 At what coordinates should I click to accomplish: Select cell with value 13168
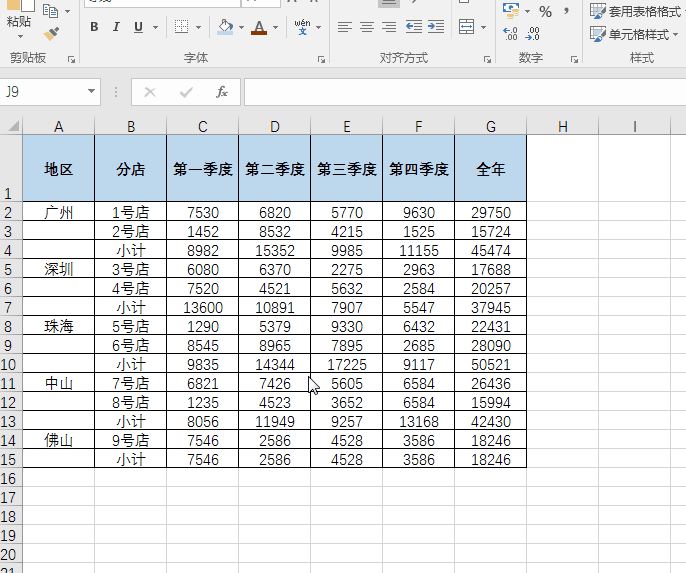419,421
